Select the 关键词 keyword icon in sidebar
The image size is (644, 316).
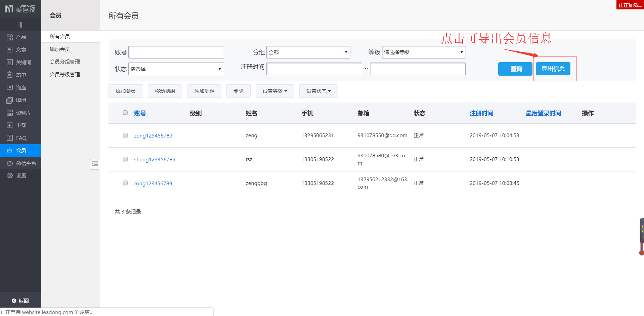click(10, 62)
